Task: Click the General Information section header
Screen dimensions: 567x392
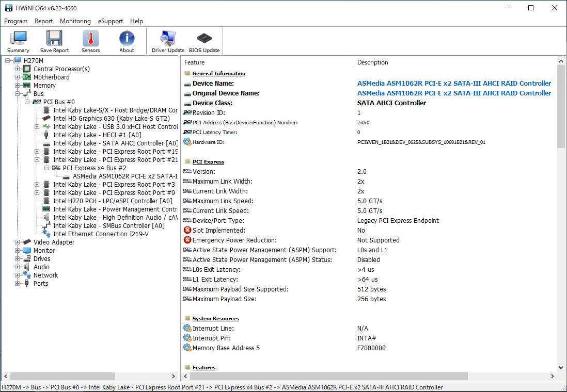Action: (x=219, y=73)
